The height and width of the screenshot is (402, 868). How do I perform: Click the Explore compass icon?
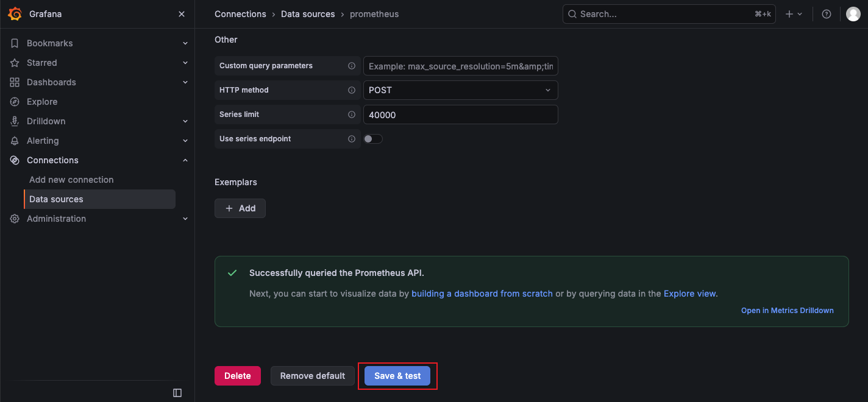[15, 102]
